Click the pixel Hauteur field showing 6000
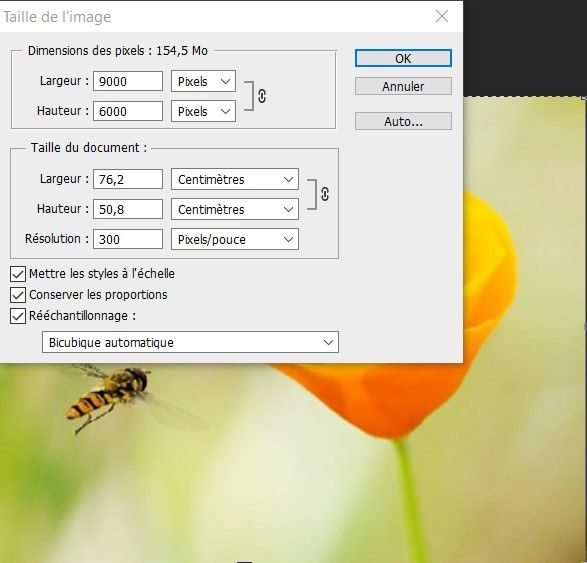Screen dimensions: 587x563 click(x=128, y=111)
